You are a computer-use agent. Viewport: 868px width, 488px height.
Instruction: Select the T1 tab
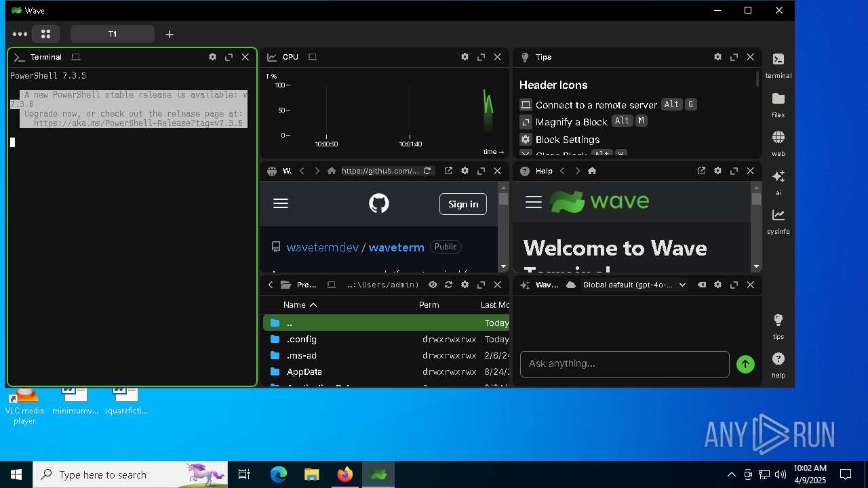(x=113, y=34)
